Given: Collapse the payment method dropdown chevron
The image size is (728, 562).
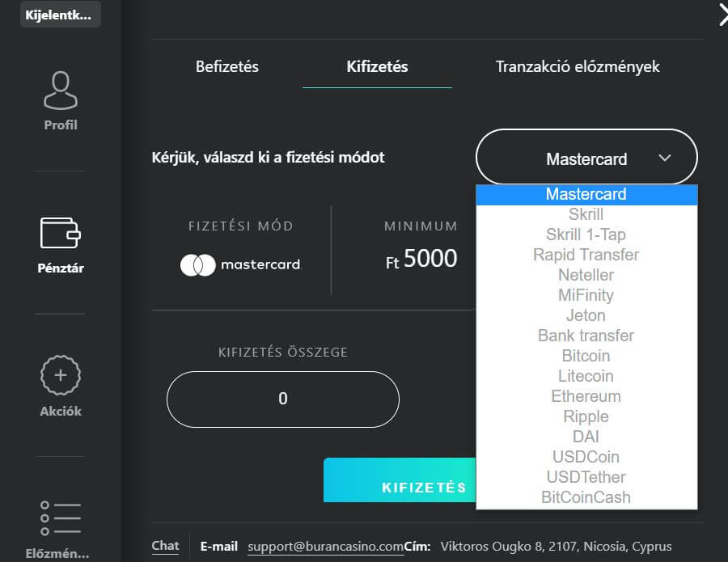Looking at the screenshot, I should 665,158.
